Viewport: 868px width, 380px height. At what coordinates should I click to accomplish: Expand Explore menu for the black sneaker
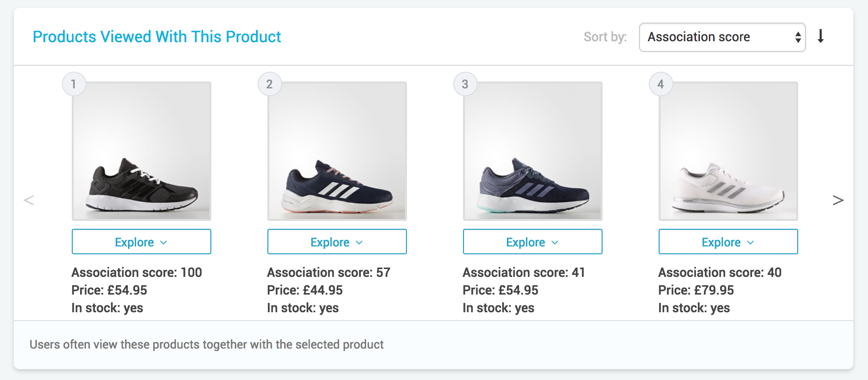pyautogui.click(x=142, y=242)
